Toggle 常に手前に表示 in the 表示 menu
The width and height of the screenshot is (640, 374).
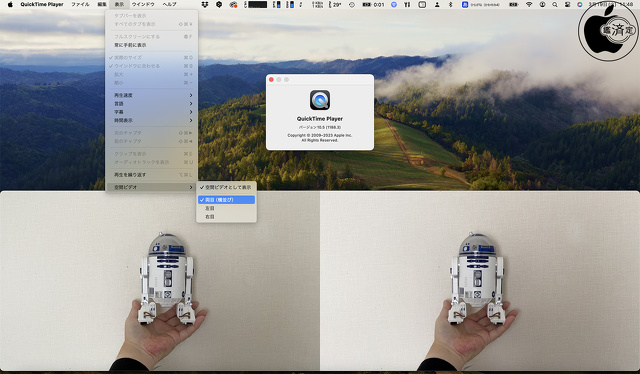pyautogui.click(x=151, y=45)
